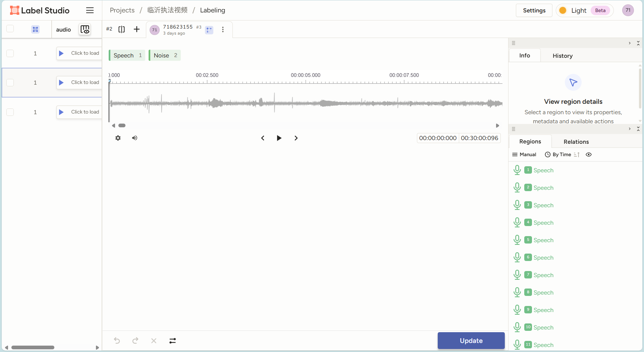This screenshot has width=644, height=352.
Task: Click the pointer icon in region details
Action: [x=573, y=82]
